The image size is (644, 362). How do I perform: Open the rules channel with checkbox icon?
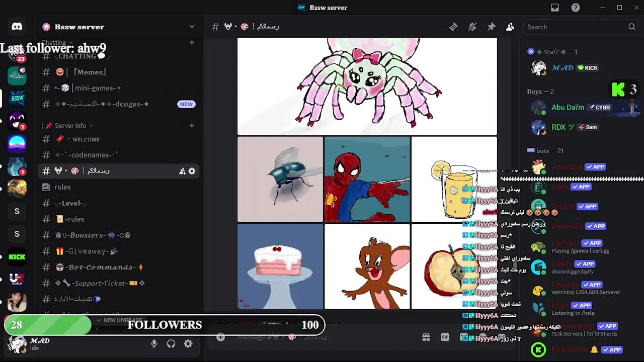[119, 187]
